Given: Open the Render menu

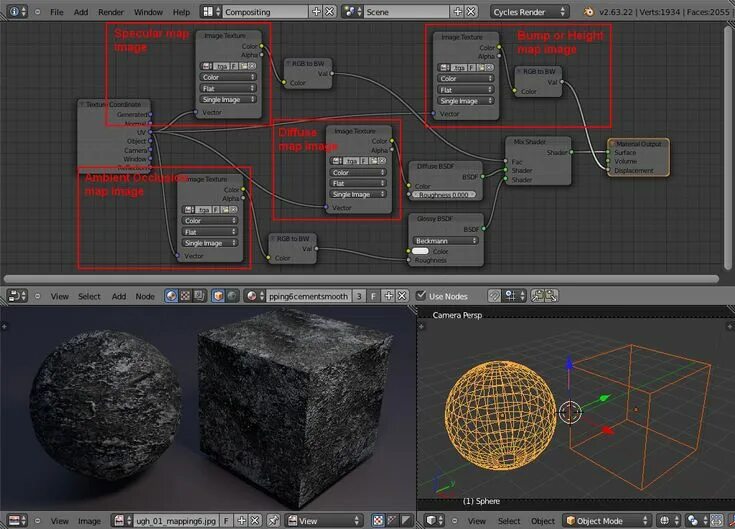Looking at the screenshot, I should 111,12.
